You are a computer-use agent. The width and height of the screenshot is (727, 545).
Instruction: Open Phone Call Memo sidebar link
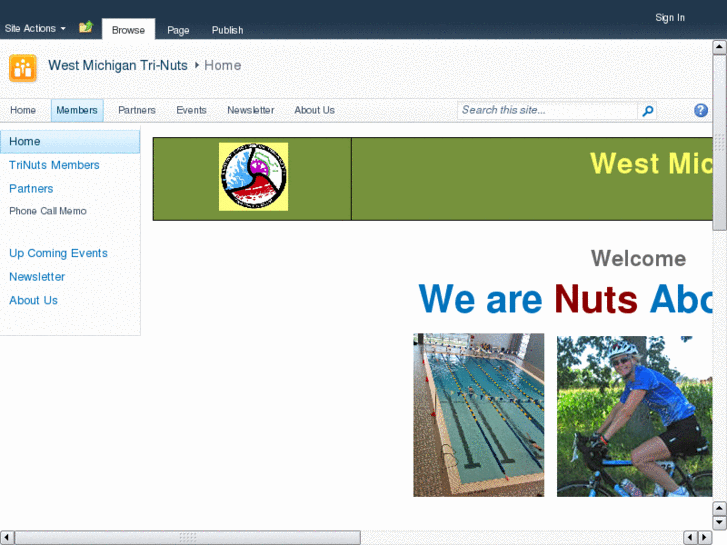[48, 211]
